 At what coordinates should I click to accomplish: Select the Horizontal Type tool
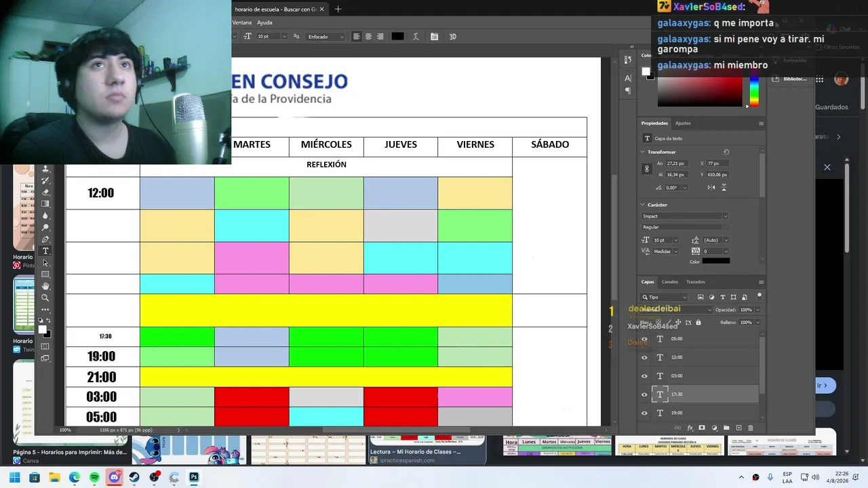click(x=46, y=251)
